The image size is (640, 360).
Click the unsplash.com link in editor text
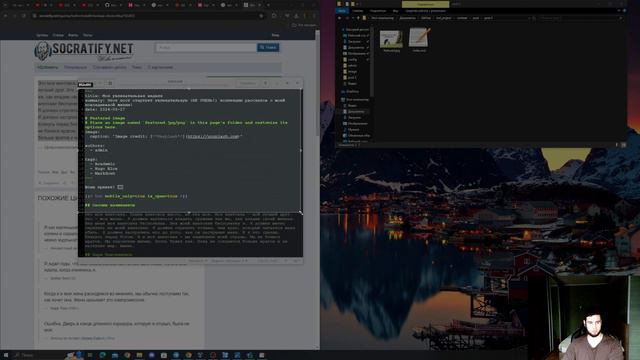pyautogui.click(x=213, y=136)
